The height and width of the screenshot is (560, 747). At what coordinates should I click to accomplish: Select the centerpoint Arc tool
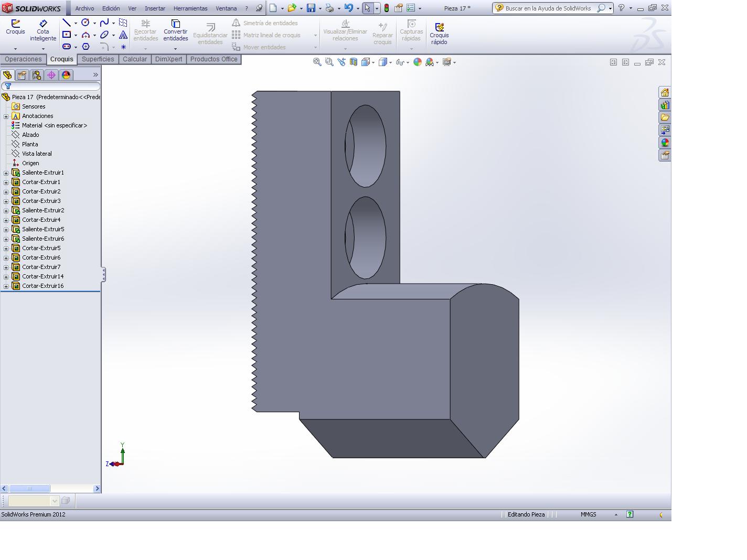click(x=86, y=35)
